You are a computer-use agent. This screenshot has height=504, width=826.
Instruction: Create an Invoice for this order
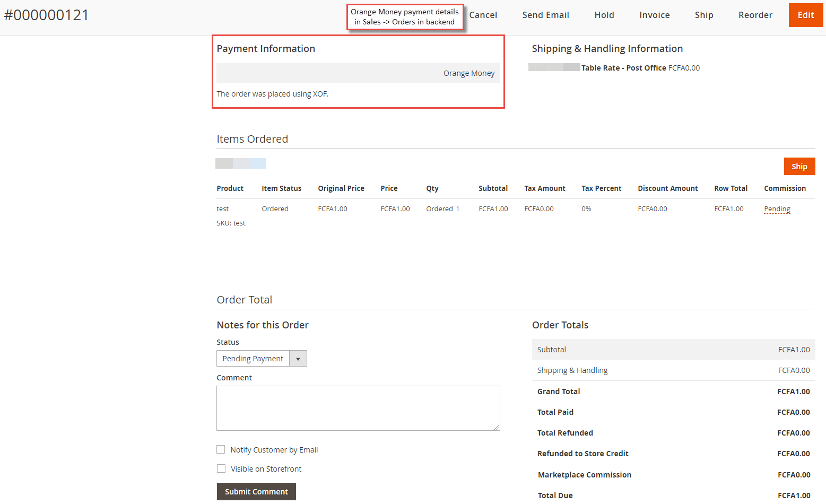(x=654, y=15)
